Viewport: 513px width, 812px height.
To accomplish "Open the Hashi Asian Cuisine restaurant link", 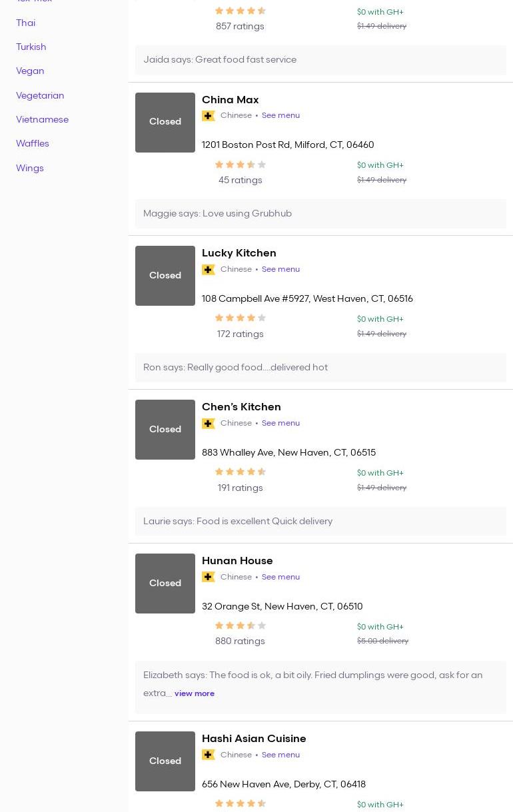I will coord(254,738).
